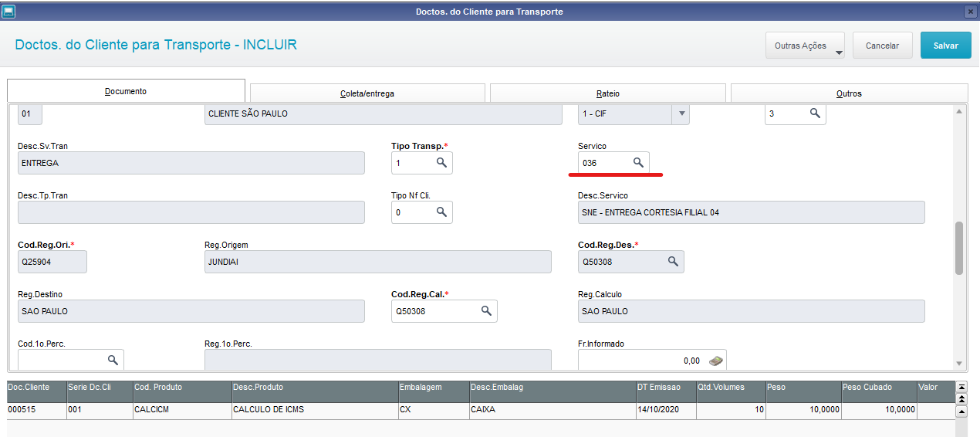Switch to the Coleta/entrega tab
The height and width of the screenshot is (437, 980).
pyautogui.click(x=367, y=93)
